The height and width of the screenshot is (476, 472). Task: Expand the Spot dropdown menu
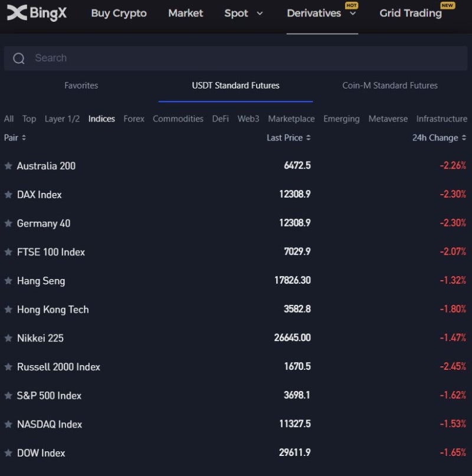point(244,13)
